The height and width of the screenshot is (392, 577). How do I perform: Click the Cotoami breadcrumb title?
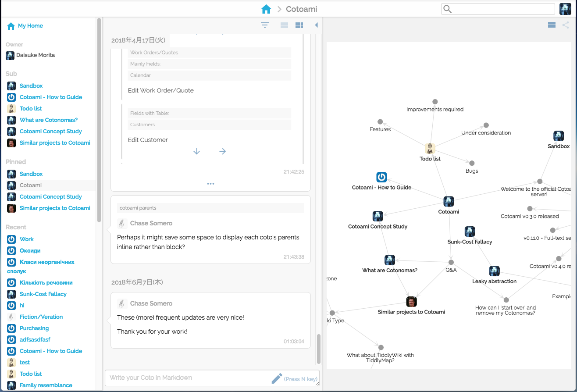(x=302, y=9)
